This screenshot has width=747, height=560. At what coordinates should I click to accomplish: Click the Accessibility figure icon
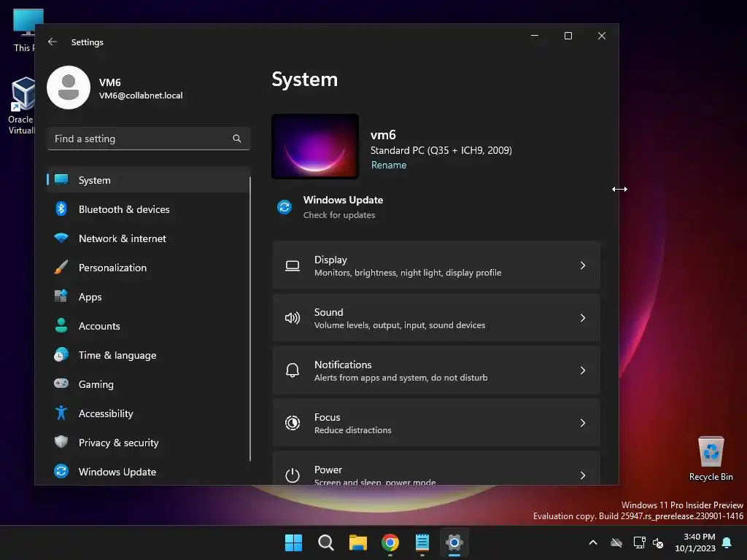click(61, 413)
